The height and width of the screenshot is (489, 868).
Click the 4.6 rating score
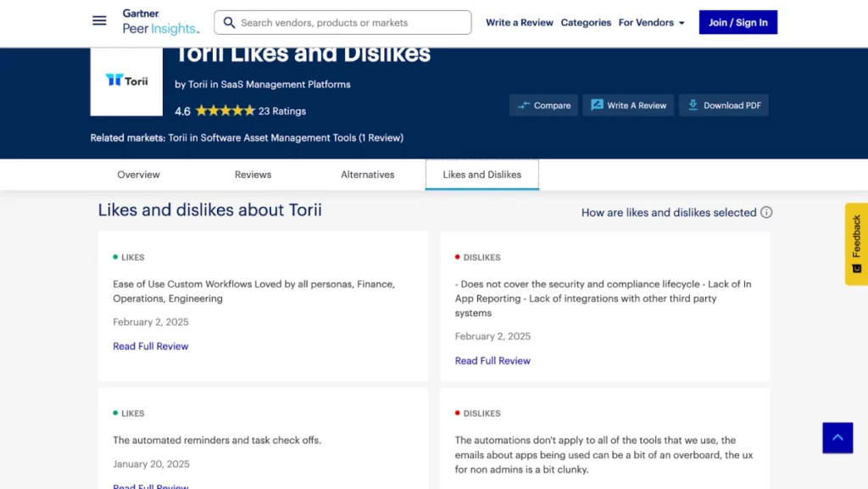(183, 111)
